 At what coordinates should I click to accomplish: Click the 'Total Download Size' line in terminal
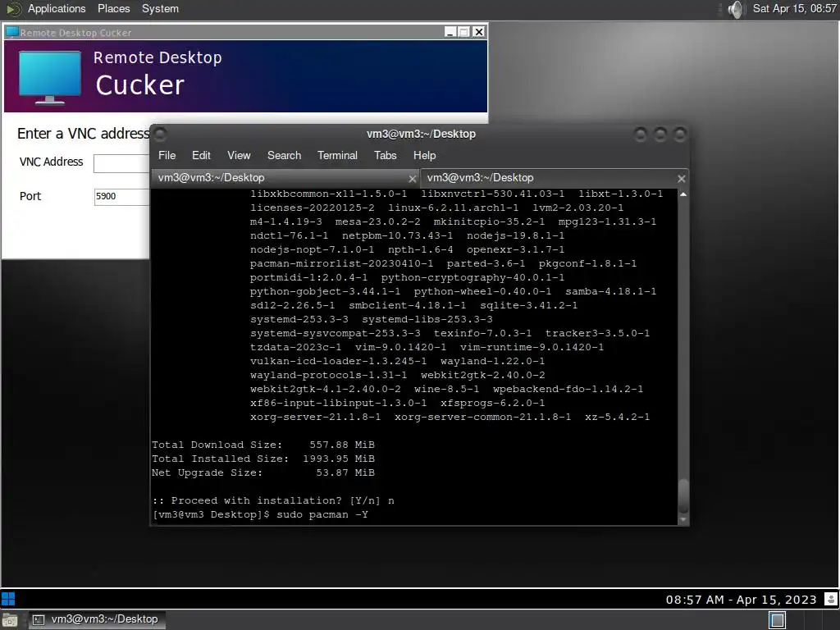(x=263, y=445)
